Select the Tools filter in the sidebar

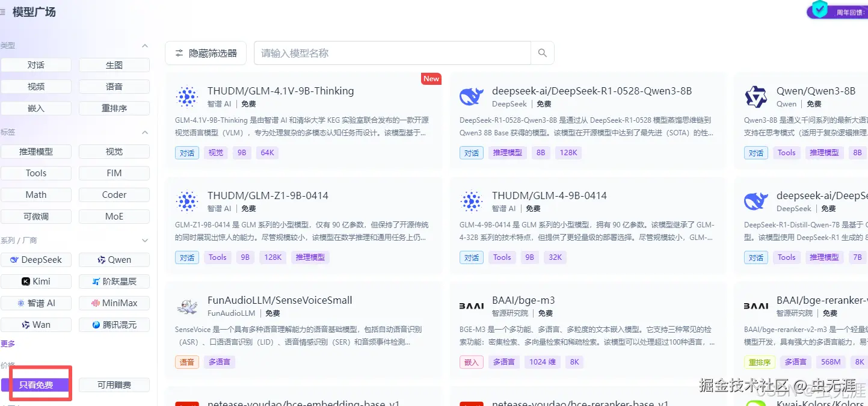tap(36, 173)
